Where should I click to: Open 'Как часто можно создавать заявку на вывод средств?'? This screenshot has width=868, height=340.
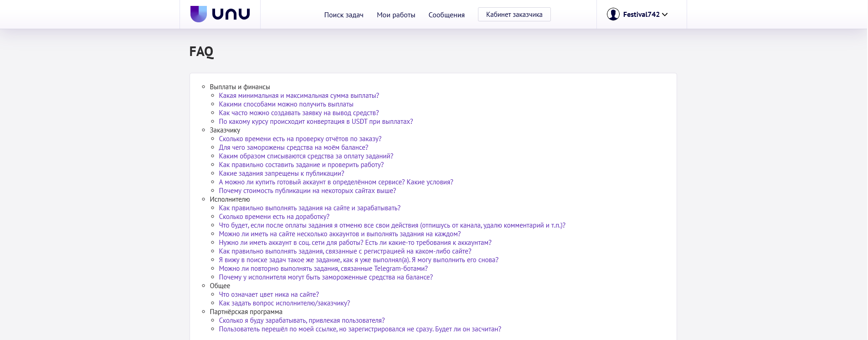coord(299,113)
